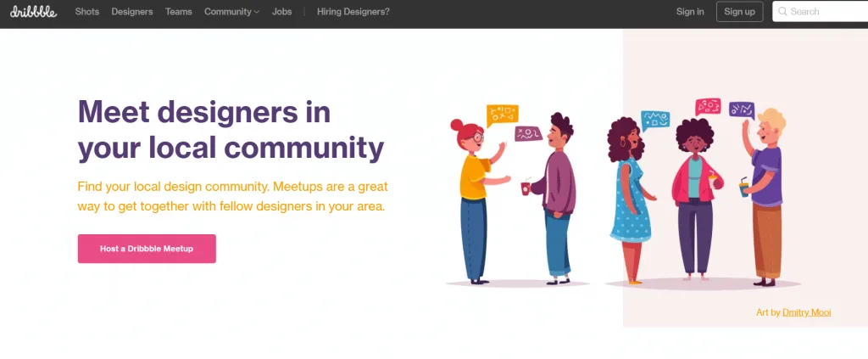Click Host a Dribbble Meetup button
Image resolution: width=868 pixels, height=359 pixels.
tap(147, 249)
